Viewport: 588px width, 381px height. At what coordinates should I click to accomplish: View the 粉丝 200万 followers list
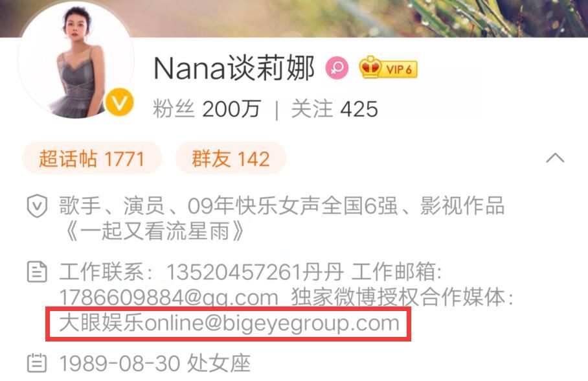[207, 110]
